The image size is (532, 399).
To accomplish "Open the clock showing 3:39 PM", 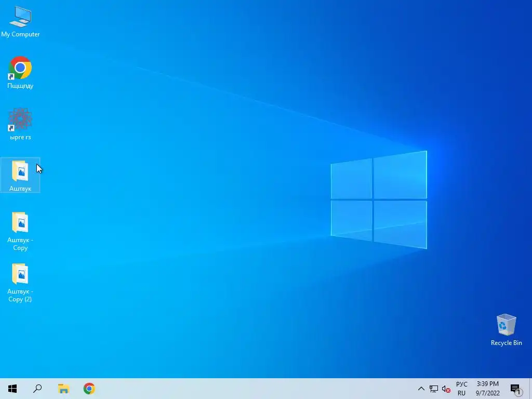I will tap(487, 389).
